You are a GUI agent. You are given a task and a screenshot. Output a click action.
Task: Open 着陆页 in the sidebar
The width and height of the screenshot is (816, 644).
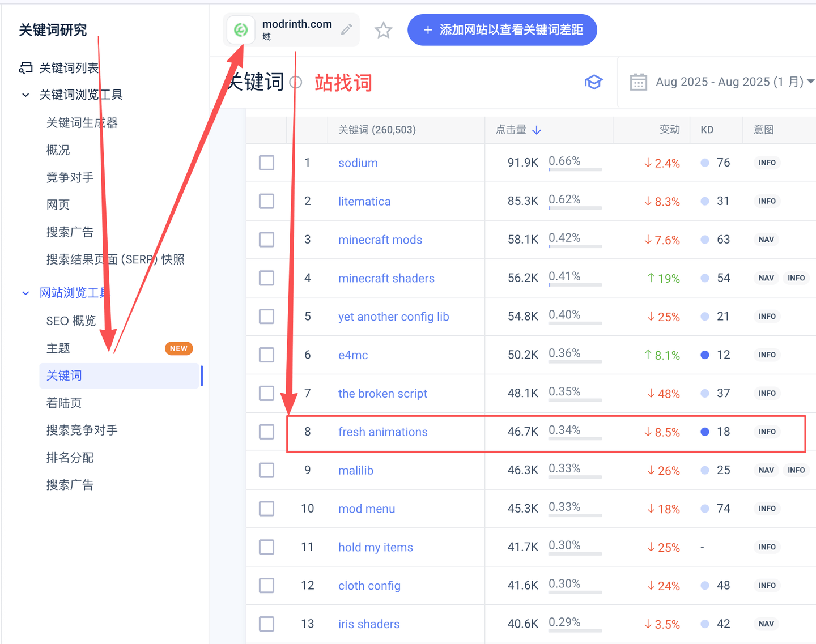pos(64,403)
